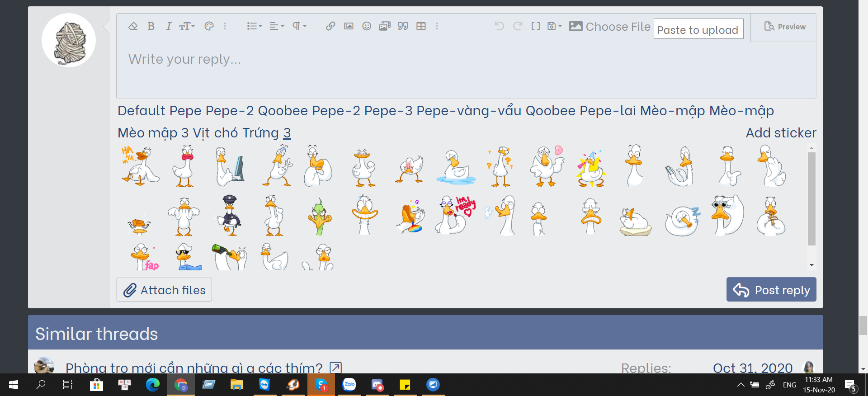
Task: Click the Add sticker link
Action: click(x=781, y=133)
